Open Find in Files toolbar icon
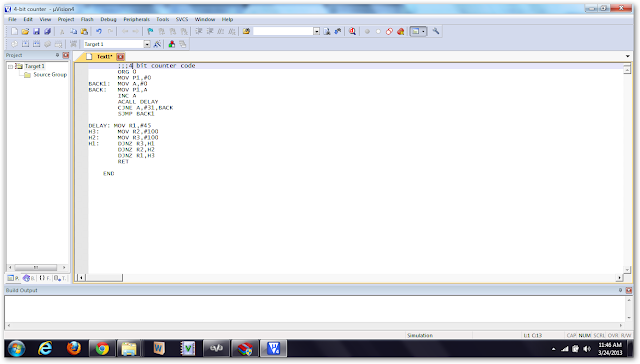 pyautogui.click(x=246, y=31)
